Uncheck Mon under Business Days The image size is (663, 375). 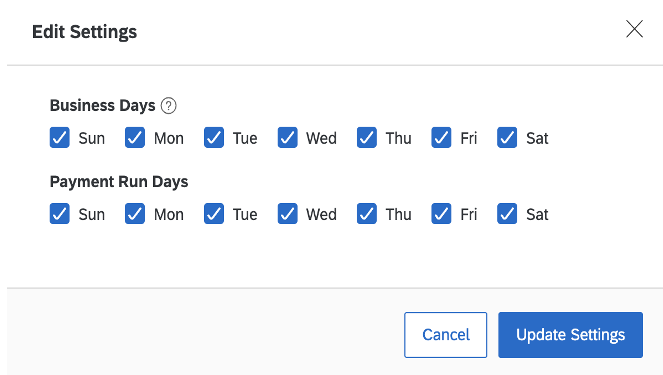tap(135, 138)
